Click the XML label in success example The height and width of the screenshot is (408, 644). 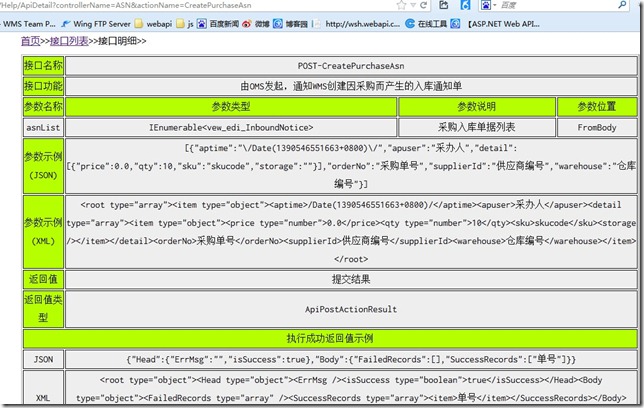(43, 388)
